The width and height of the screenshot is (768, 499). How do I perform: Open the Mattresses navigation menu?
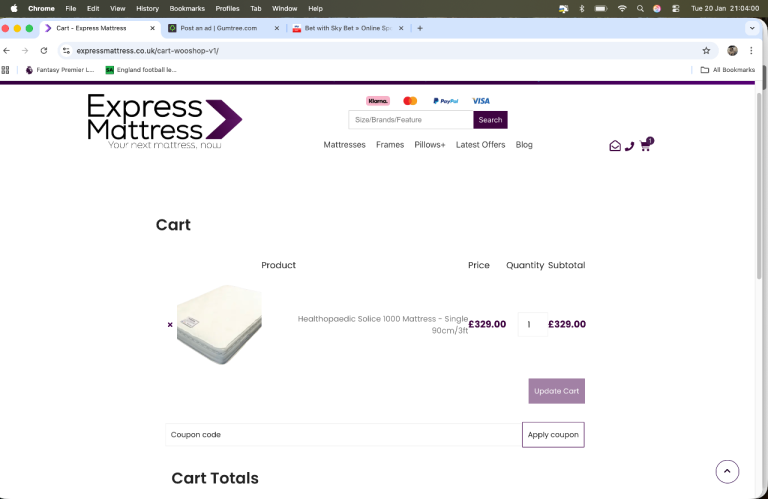(x=344, y=145)
